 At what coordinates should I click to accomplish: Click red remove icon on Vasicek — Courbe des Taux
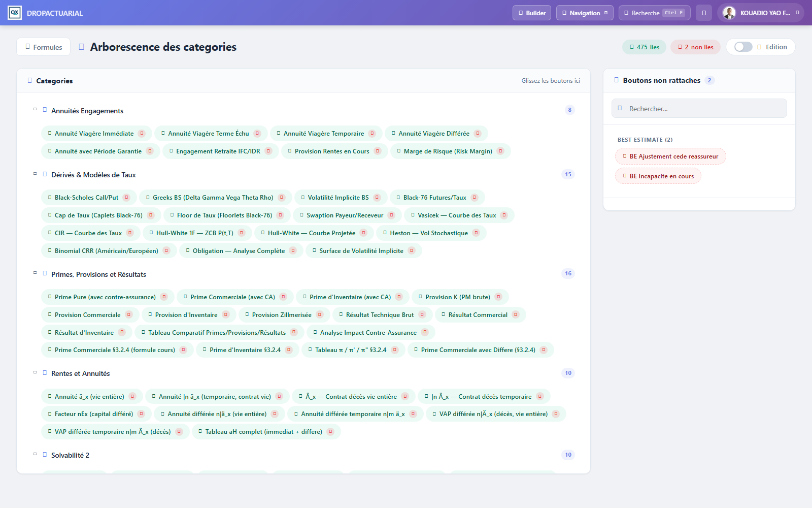(504, 215)
